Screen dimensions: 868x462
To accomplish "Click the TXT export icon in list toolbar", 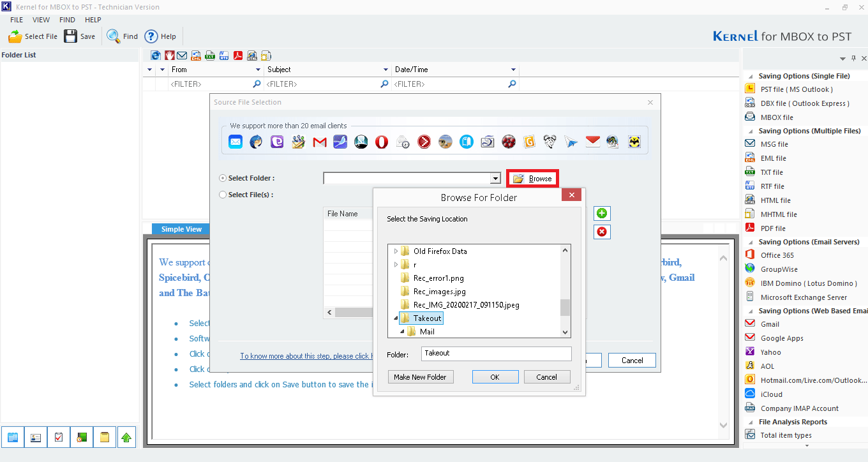I will (x=210, y=56).
